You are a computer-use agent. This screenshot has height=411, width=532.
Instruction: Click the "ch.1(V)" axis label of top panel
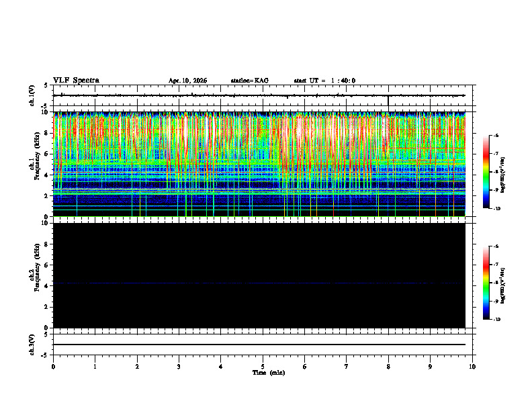tap(32, 95)
